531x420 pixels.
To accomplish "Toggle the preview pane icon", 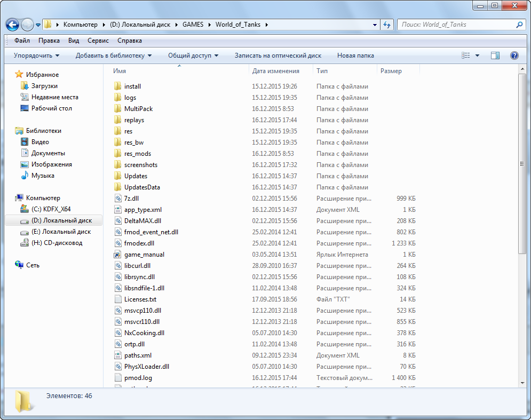I will pyautogui.click(x=495, y=56).
